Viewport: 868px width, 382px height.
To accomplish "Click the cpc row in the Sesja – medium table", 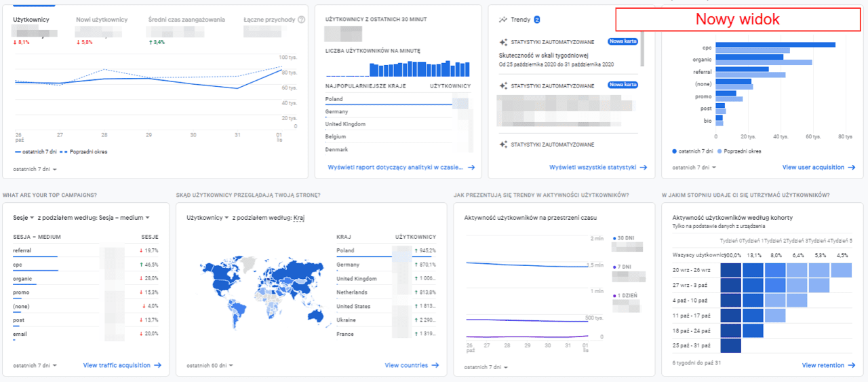I will [x=85, y=265].
